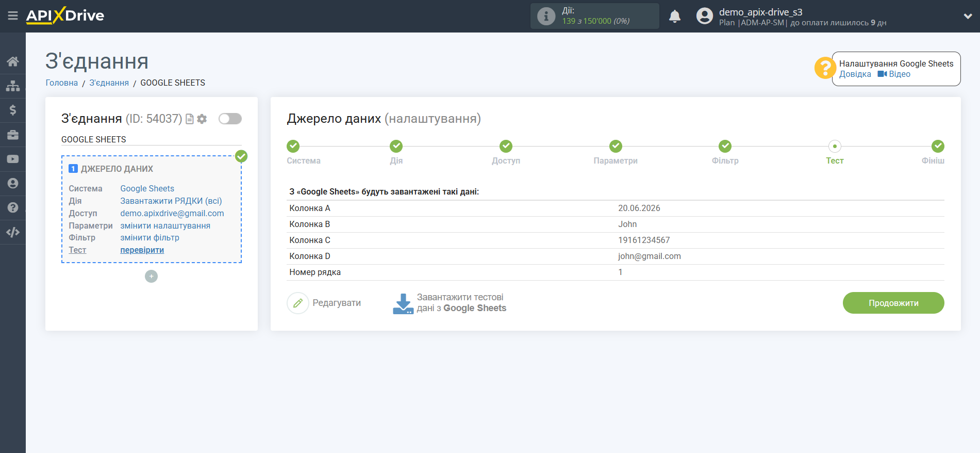Open the user profile sidebar icon
980x453 pixels.
(x=13, y=183)
